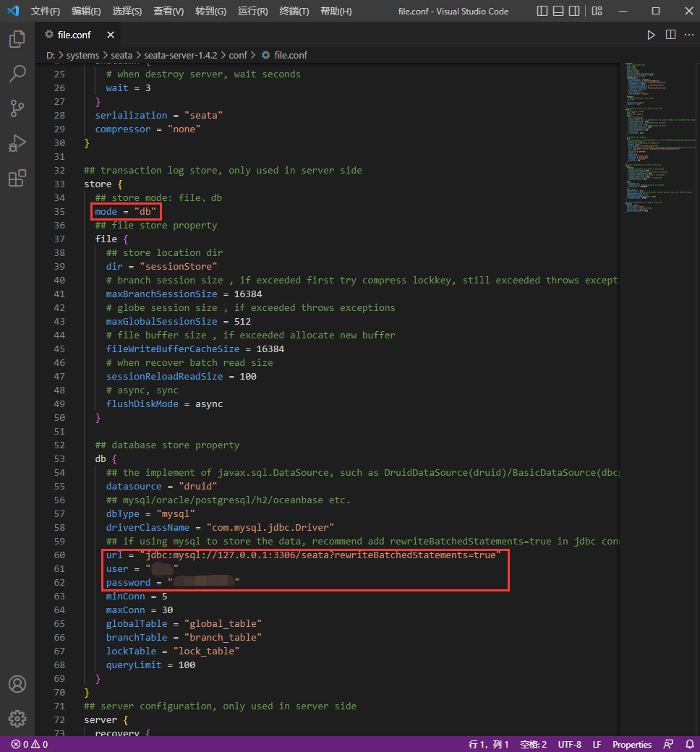
Task: Click 'flushDiskMode = async' line
Action: click(165, 403)
